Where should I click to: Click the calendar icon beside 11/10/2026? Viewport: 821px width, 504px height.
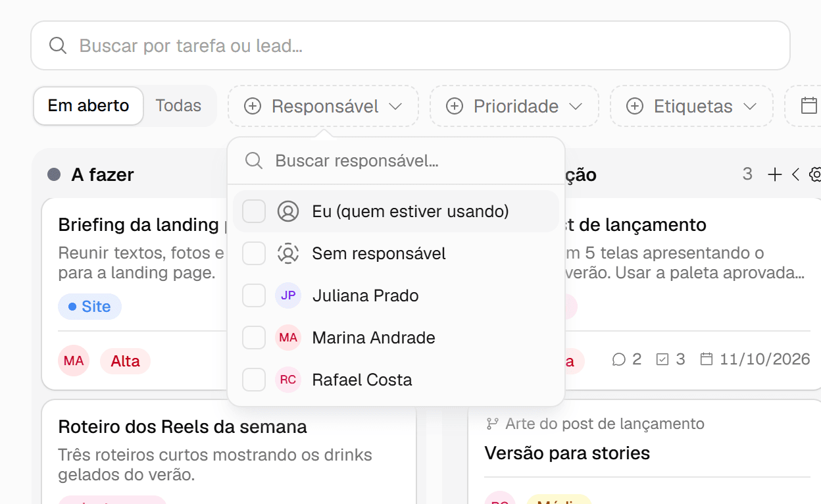click(707, 359)
